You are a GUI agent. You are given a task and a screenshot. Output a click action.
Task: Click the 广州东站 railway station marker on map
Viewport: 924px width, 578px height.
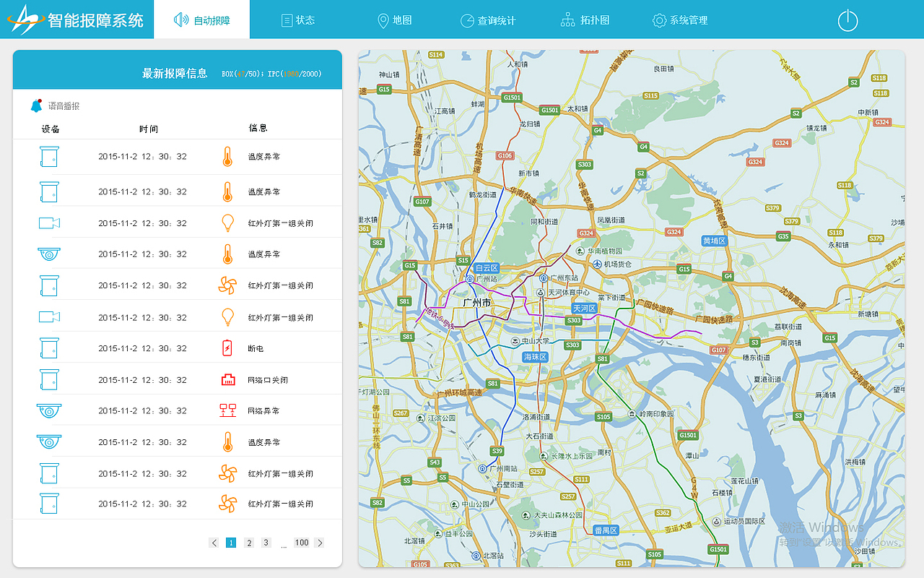click(544, 277)
